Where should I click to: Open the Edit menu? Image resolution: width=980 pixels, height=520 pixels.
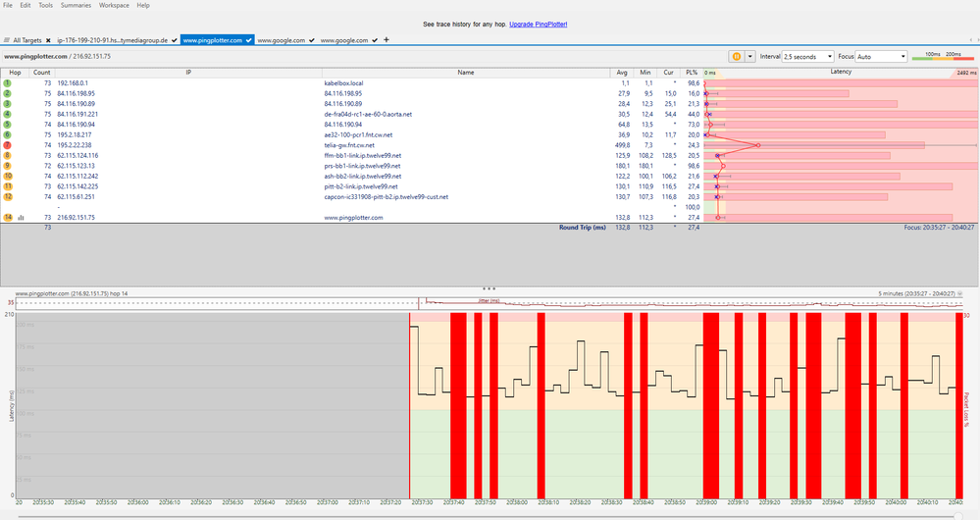(x=25, y=5)
